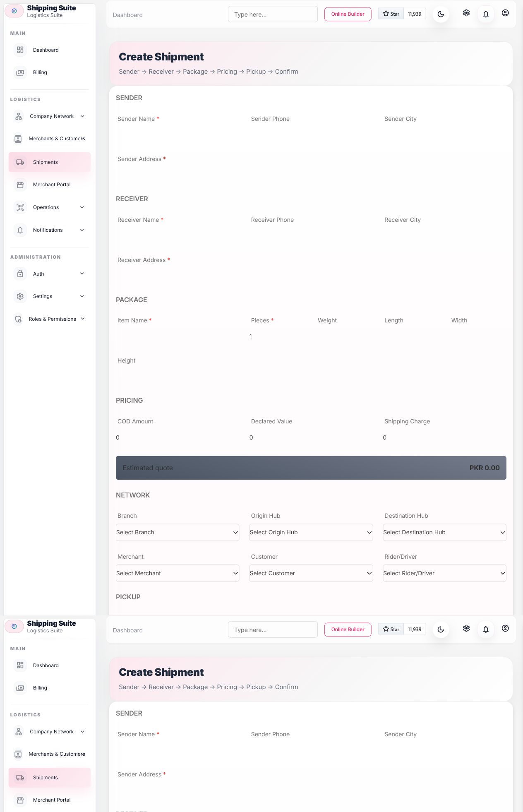Click the moon icon in the lower repeated header
This screenshot has height=812, width=523.
tap(441, 629)
